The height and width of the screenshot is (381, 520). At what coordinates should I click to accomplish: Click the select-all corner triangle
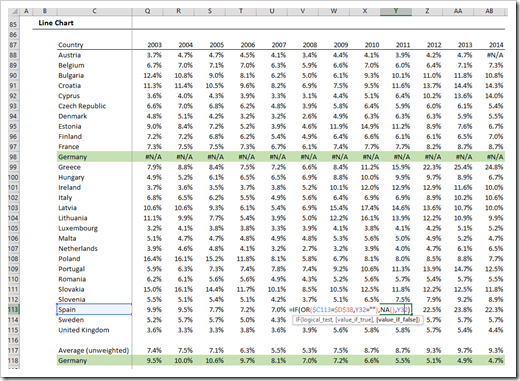13,12
